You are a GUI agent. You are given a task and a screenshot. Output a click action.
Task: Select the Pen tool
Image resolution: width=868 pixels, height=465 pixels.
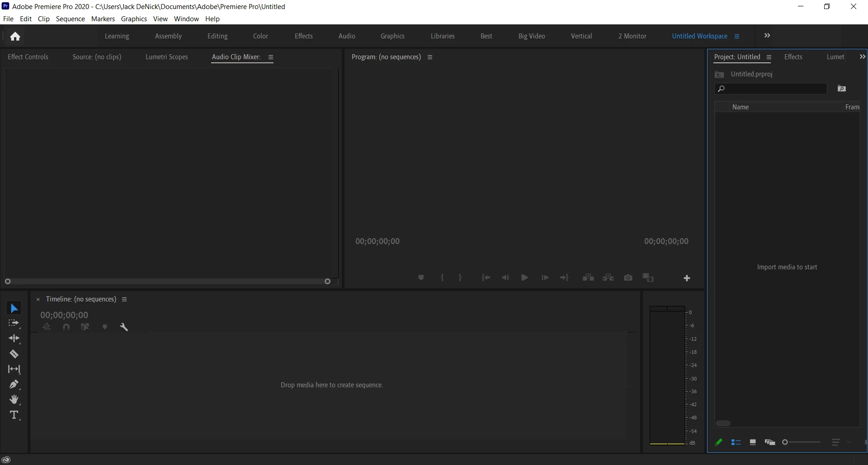tap(14, 385)
